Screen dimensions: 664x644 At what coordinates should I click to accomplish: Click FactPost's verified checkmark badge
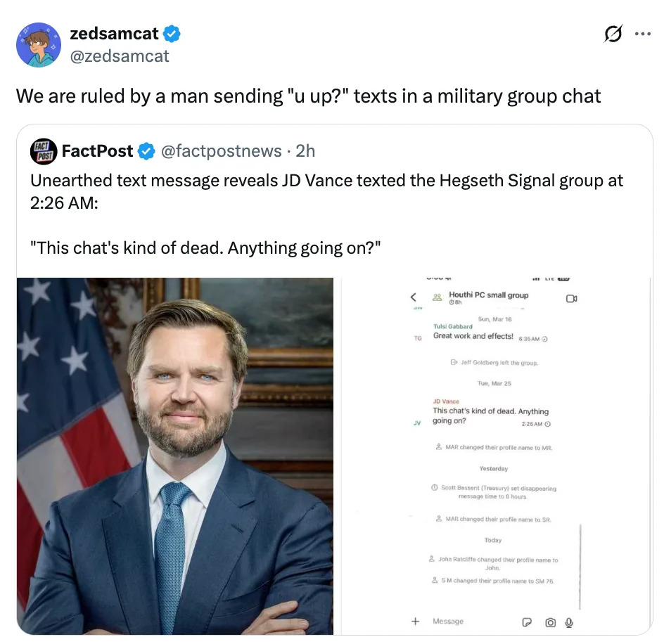tap(146, 151)
